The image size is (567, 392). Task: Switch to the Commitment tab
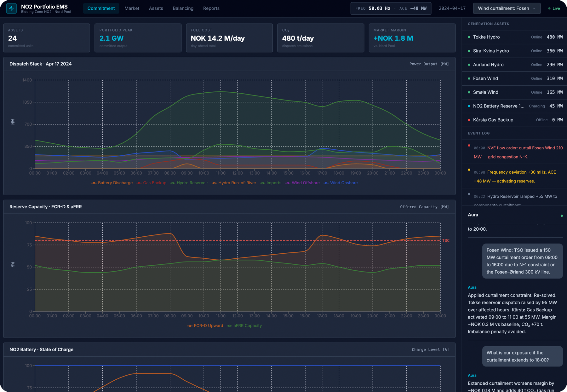(x=101, y=9)
